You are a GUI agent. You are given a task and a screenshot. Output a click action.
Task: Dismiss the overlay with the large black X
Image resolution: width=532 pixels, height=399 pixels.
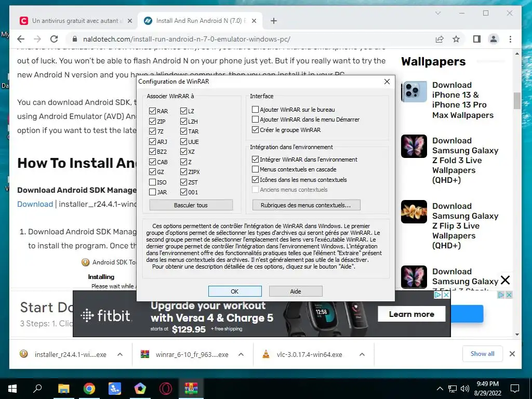[505, 280]
